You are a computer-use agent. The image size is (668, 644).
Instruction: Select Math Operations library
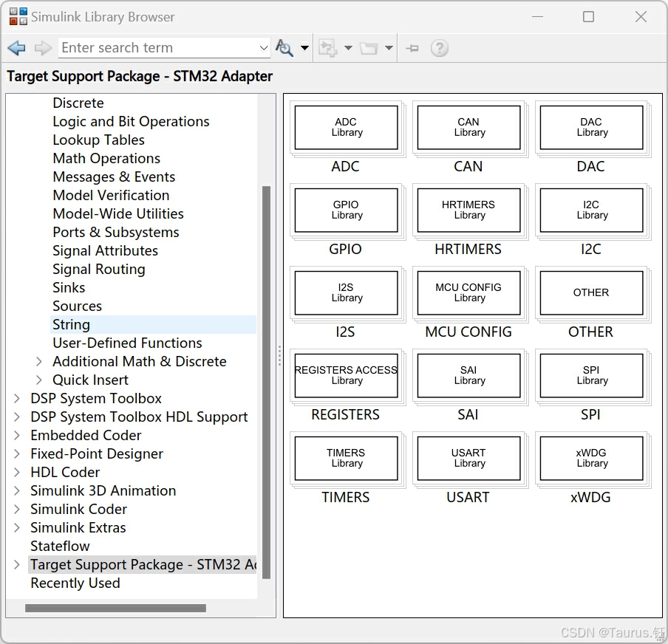click(106, 159)
